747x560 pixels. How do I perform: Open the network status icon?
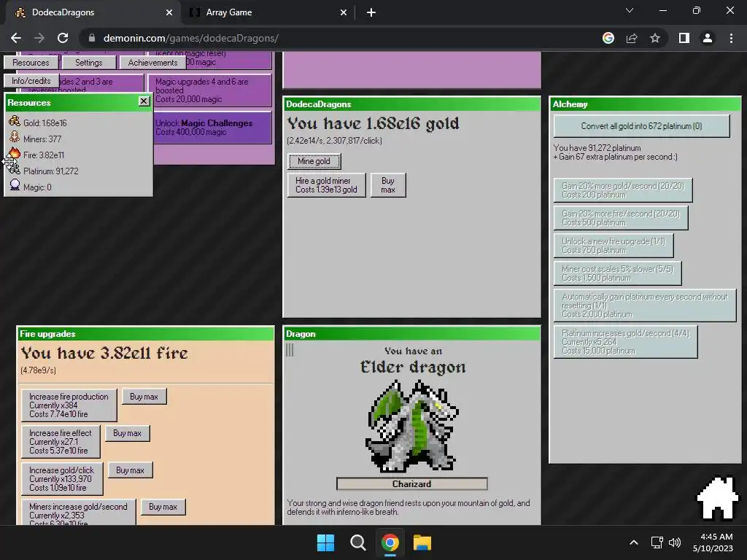tap(657, 542)
